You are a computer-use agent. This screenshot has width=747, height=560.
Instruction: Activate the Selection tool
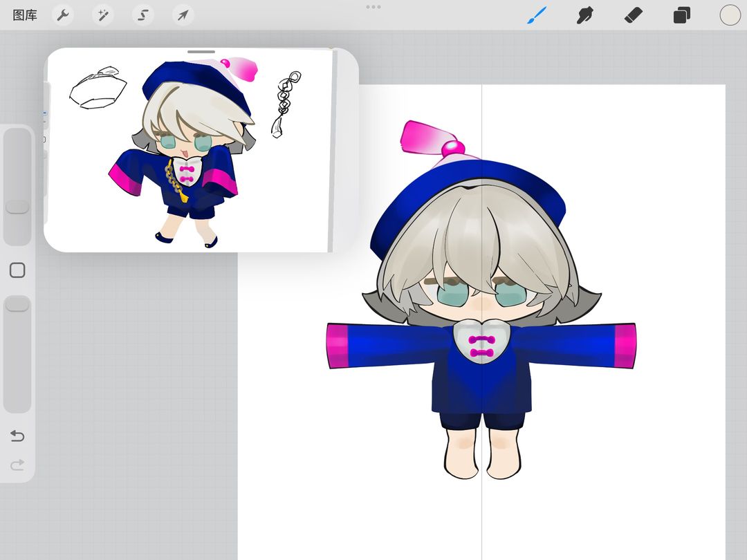click(143, 15)
